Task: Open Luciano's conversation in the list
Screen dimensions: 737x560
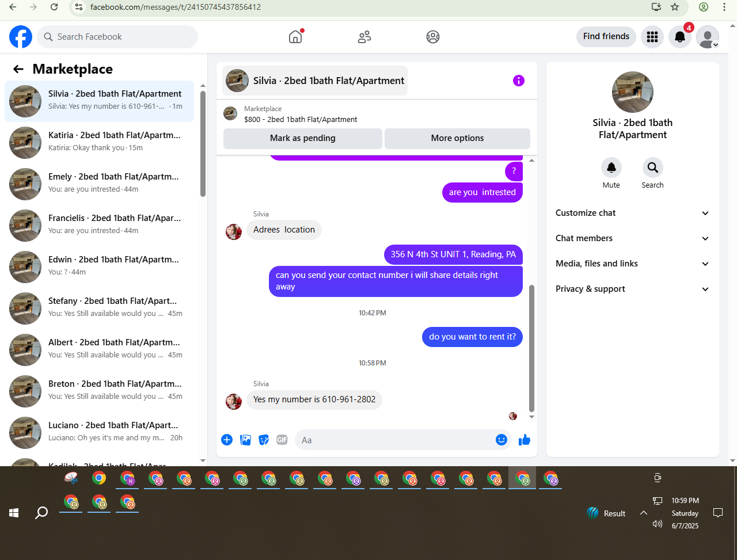Action: click(99, 432)
